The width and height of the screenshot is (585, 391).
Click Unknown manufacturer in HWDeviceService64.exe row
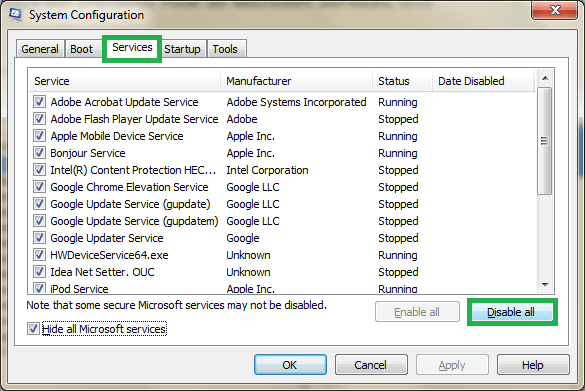tap(248, 255)
